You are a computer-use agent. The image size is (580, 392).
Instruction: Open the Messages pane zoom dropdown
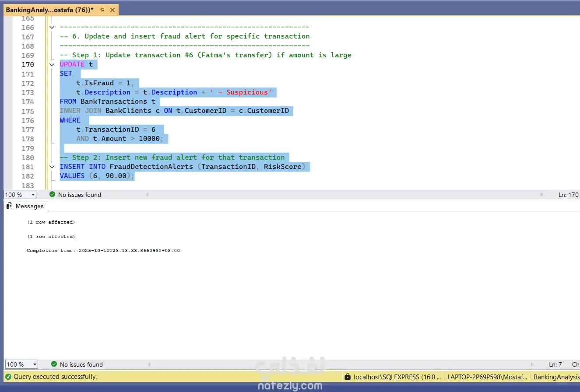[35, 364]
